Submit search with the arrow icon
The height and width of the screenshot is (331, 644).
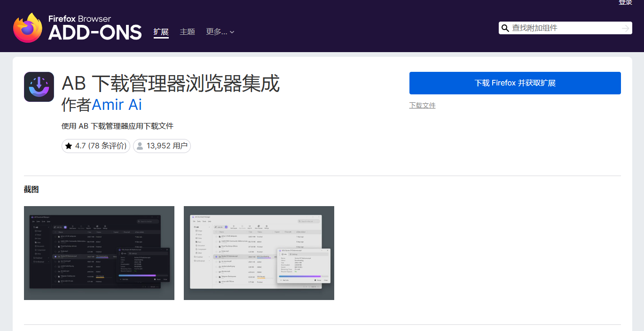click(x=625, y=28)
